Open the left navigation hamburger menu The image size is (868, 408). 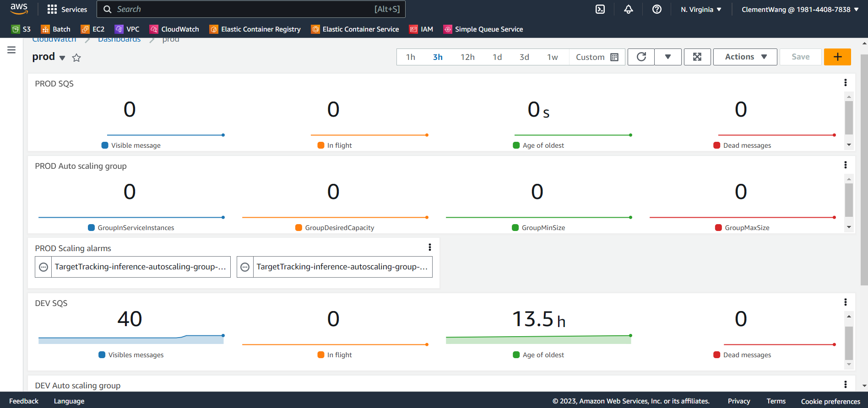pyautogui.click(x=11, y=50)
